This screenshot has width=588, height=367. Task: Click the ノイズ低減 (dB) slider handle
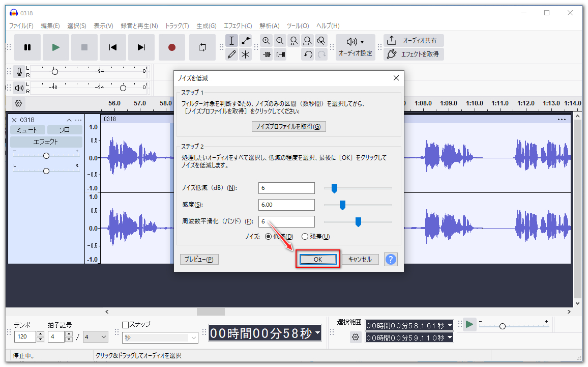334,188
